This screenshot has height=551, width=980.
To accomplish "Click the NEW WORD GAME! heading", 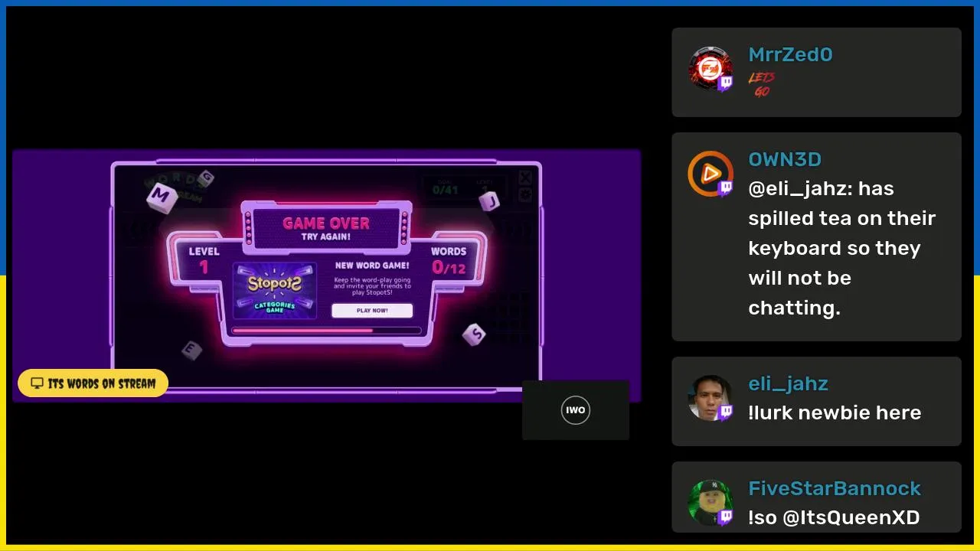I will 372,266.
